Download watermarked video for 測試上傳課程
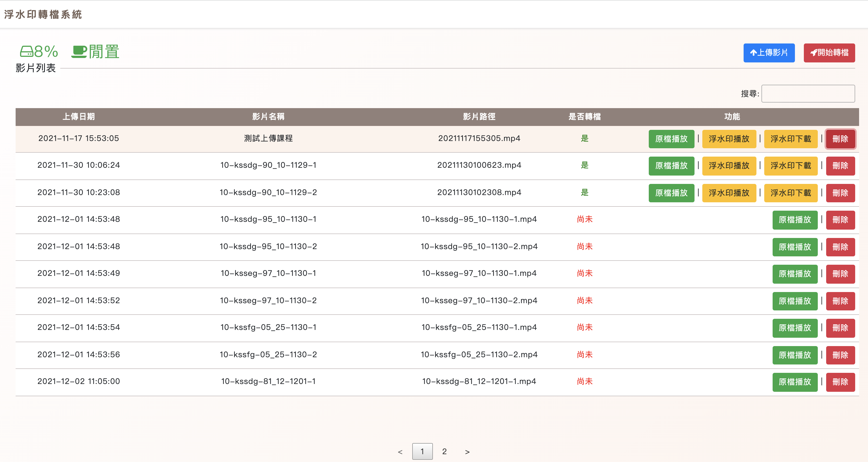The image size is (868, 462). coord(790,139)
